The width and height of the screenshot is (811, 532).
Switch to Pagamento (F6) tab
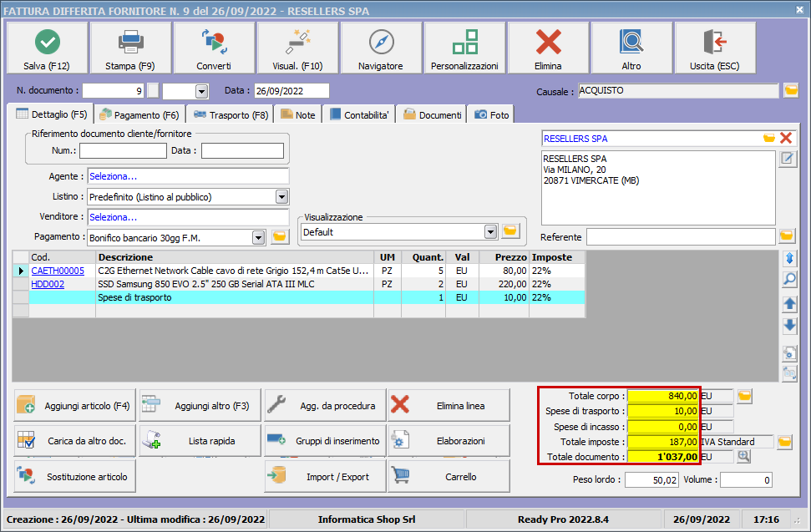[x=139, y=114]
